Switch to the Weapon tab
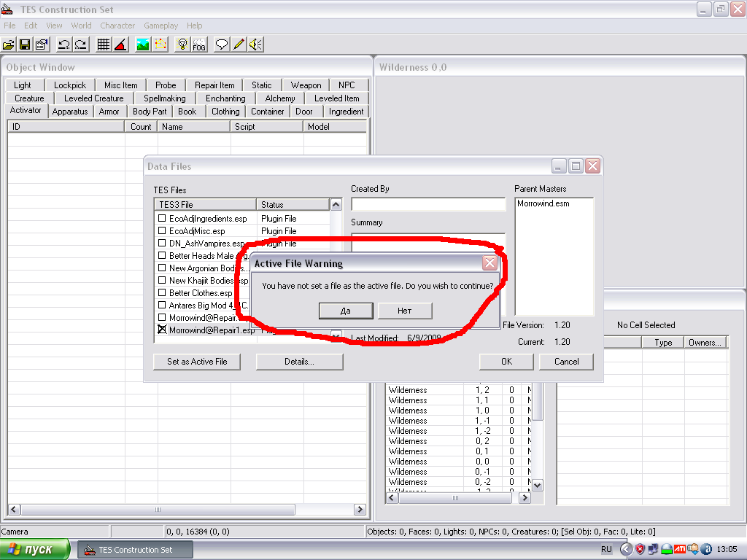 coord(306,85)
